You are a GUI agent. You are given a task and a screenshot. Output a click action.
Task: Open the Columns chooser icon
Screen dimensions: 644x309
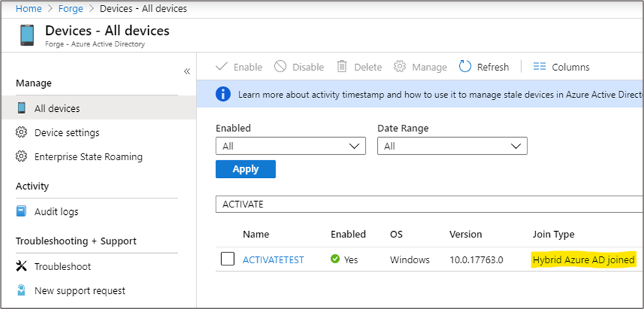[540, 67]
